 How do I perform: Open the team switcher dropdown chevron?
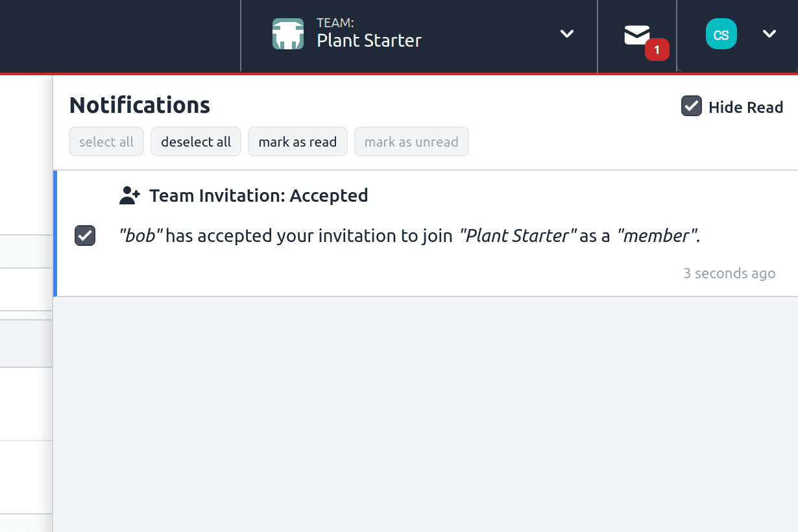tap(566, 34)
